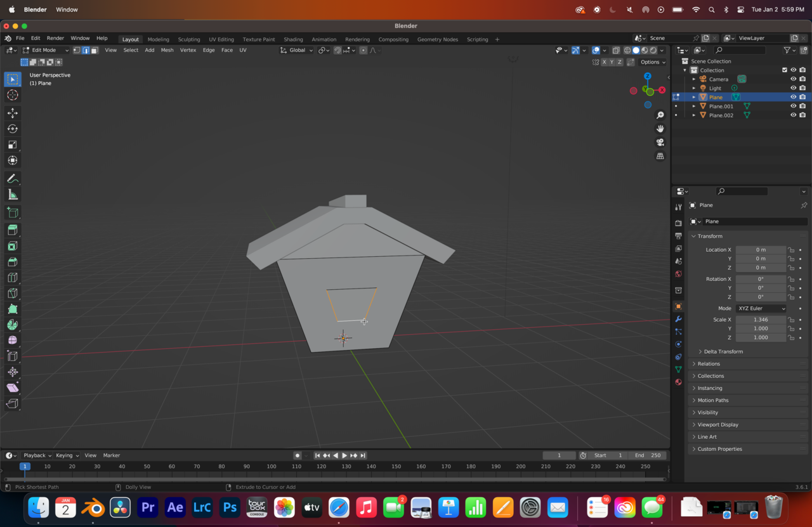Screen dimensions: 812x527
Task: Choose the Annotate pencil tool
Action: click(13, 179)
